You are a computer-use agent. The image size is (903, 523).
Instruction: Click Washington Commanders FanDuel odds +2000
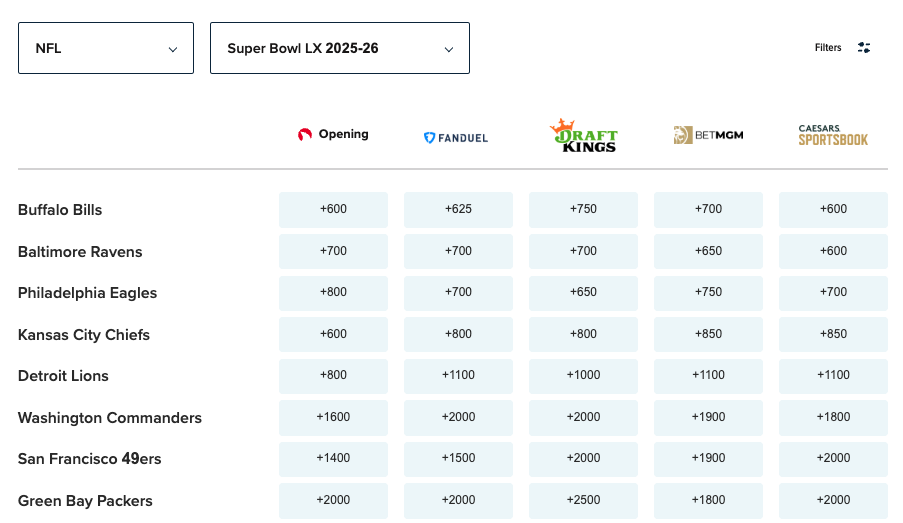tap(458, 418)
